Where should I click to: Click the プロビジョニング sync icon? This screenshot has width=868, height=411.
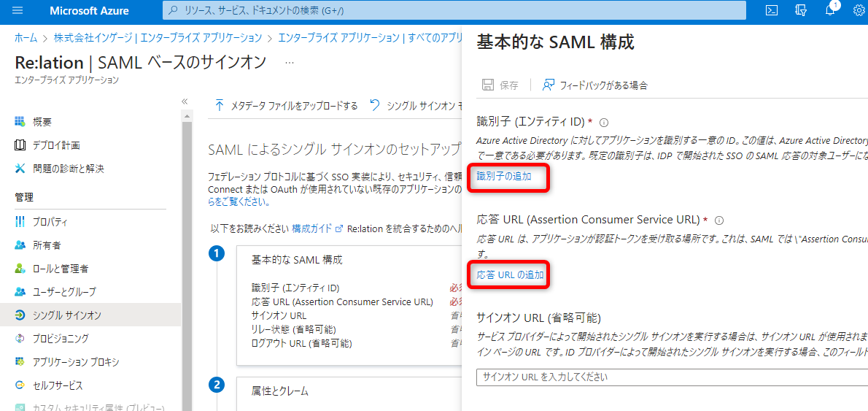[x=20, y=338]
